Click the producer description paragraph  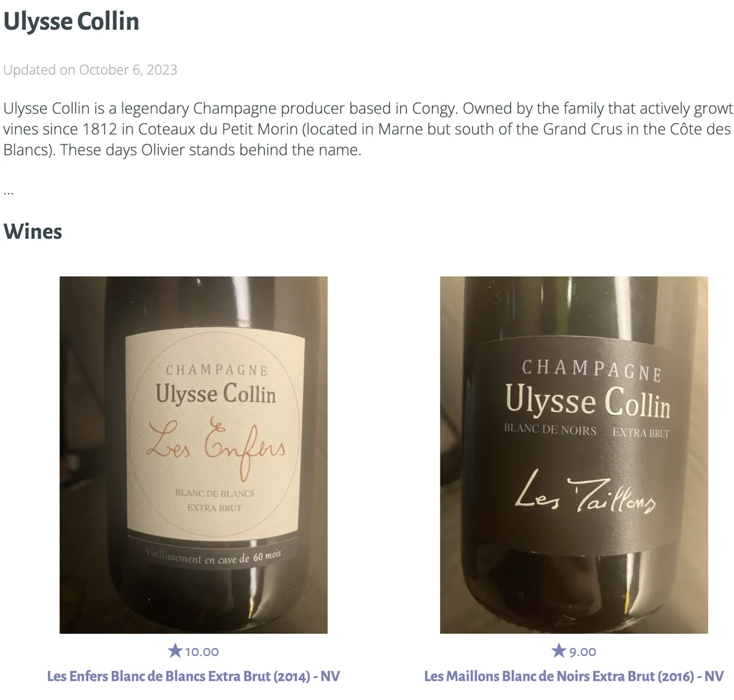click(368, 129)
